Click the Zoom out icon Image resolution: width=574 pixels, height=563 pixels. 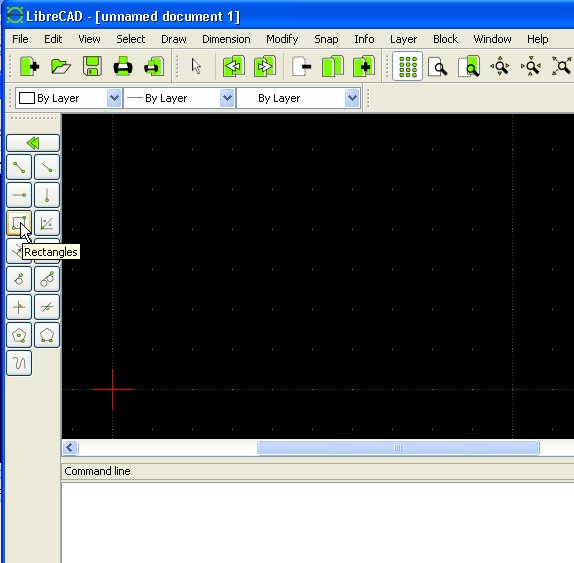click(531, 67)
